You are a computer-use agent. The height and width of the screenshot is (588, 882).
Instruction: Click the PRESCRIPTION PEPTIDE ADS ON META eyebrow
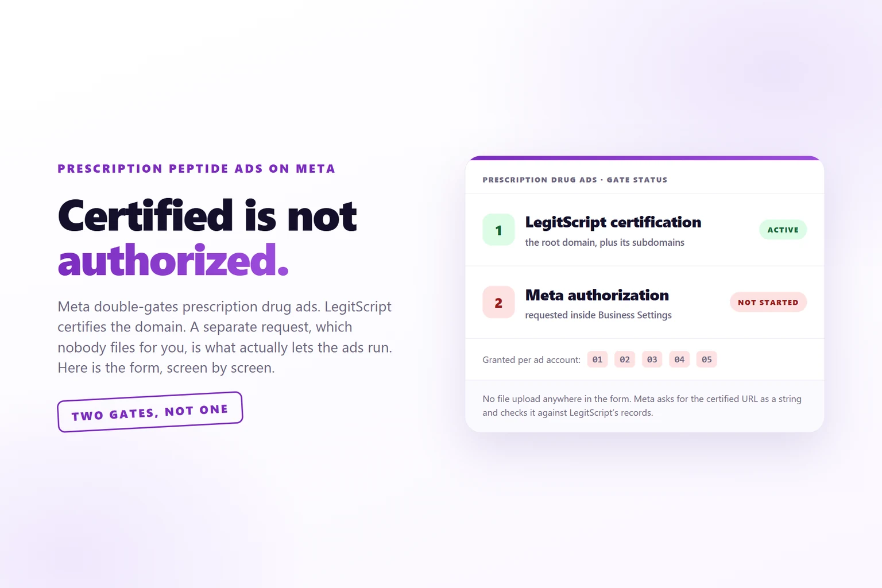[x=196, y=169]
